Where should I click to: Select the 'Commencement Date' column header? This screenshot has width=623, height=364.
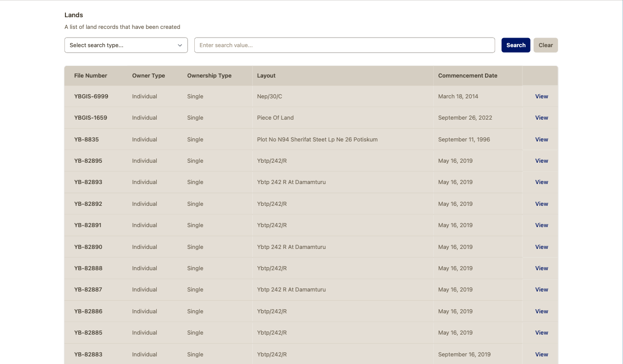[x=467, y=76]
